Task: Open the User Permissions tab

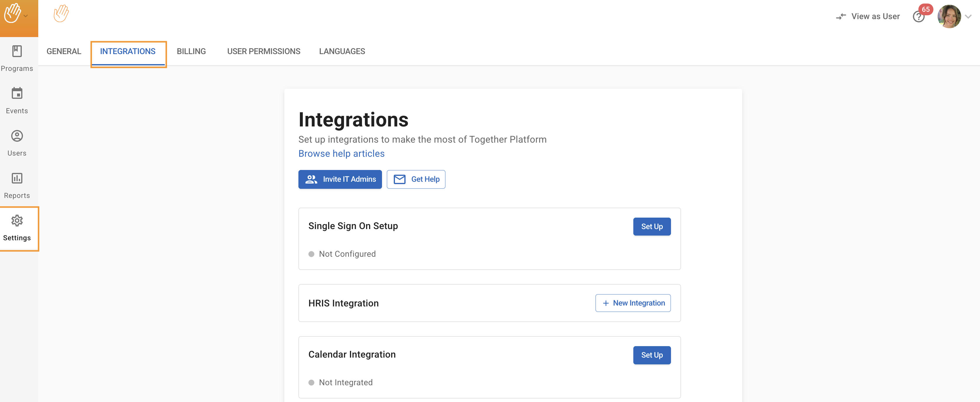Action: [x=263, y=51]
